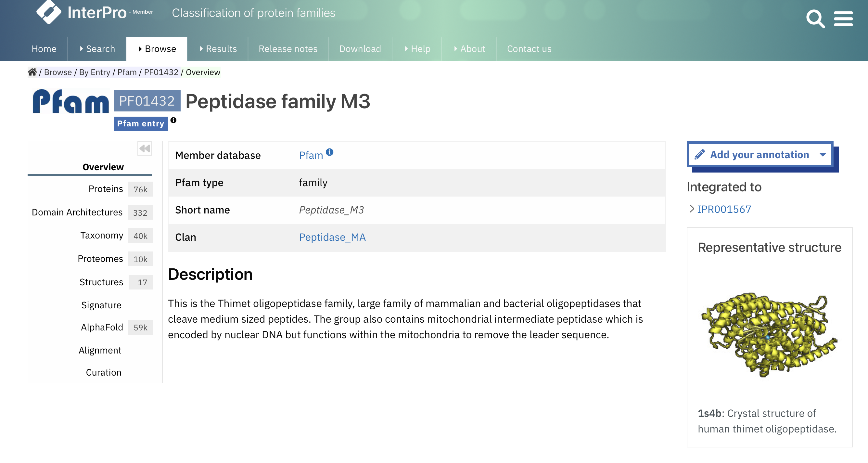Open the Structures tab
868x463 pixels.
coord(101,282)
